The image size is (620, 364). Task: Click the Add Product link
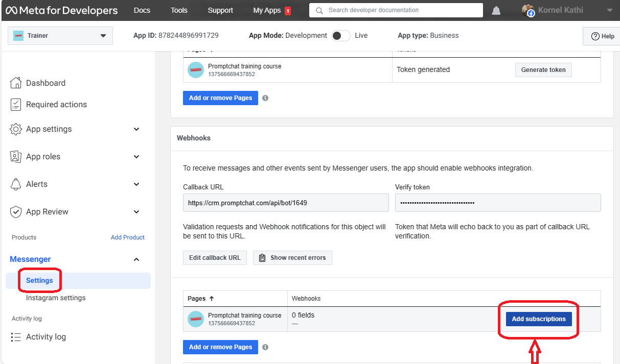pos(127,237)
